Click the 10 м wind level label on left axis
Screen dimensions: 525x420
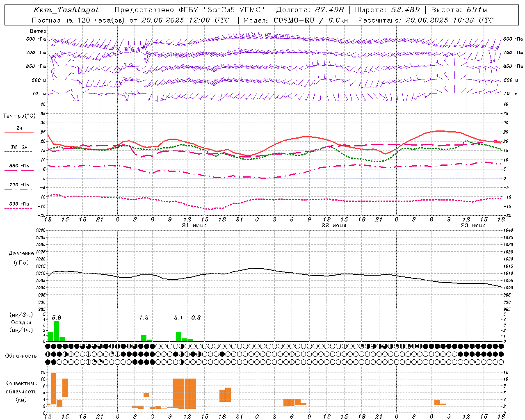point(39,94)
